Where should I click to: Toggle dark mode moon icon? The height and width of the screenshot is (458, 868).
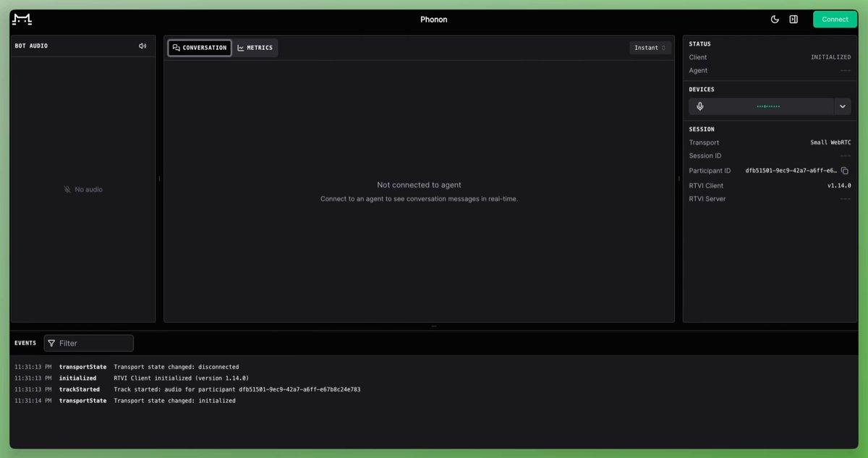pos(775,20)
